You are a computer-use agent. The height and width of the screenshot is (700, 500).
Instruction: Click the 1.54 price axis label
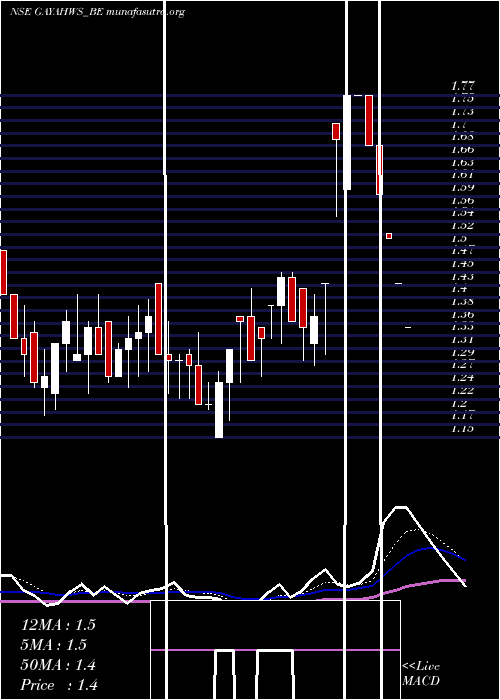(462, 213)
